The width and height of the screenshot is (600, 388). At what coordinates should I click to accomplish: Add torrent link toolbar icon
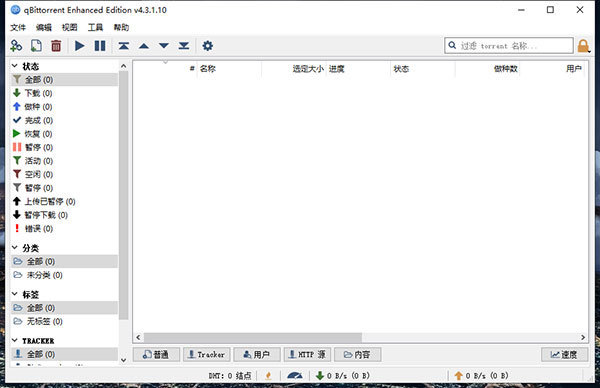16,46
